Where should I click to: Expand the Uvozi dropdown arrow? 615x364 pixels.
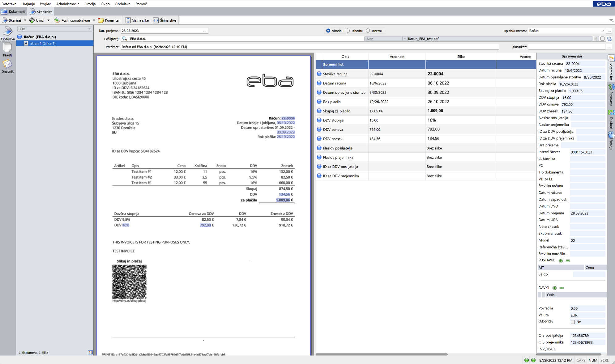pyautogui.click(x=49, y=20)
